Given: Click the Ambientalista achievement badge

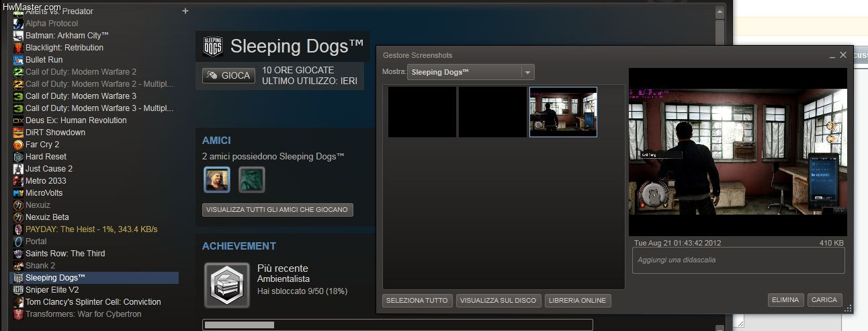Looking at the screenshot, I should tap(227, 285).
